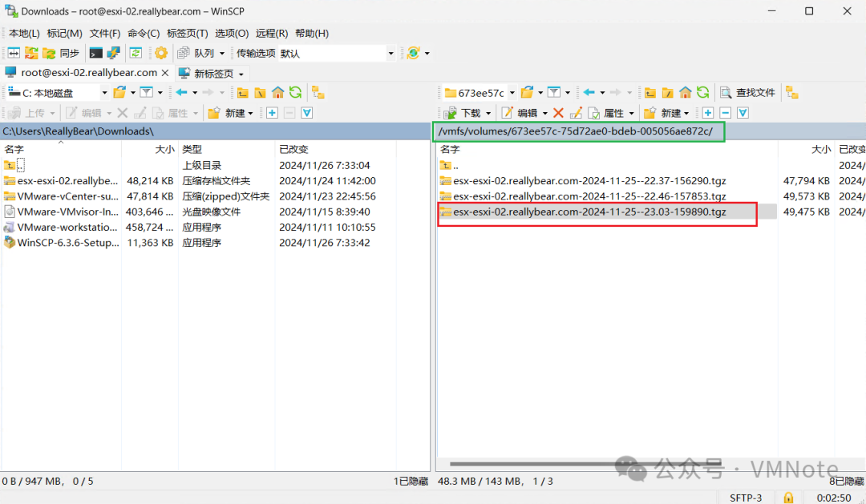Click local panel select filter triangle icon

tap(307, 113)
